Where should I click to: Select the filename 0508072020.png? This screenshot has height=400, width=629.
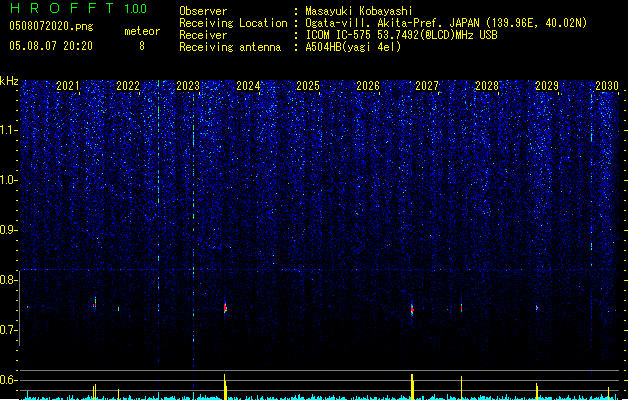pyautogui.click(x=51, y=26)
